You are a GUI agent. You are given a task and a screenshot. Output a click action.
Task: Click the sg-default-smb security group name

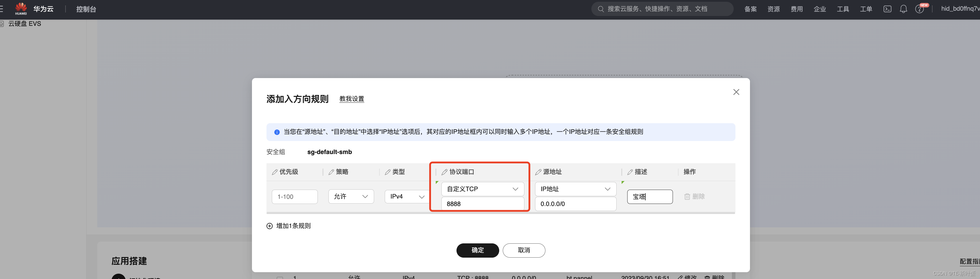(x=329, y=152)
